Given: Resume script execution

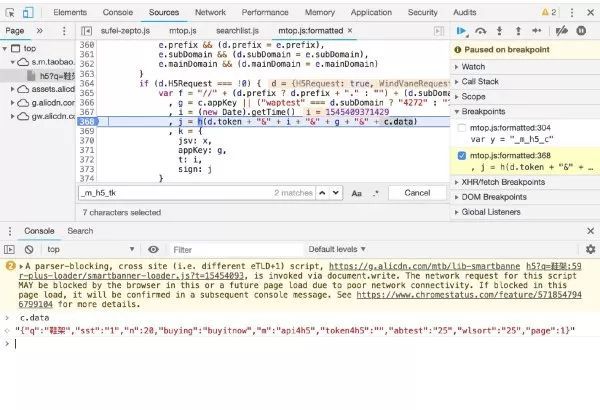Looking at the screenshot, I should (462, 31).
